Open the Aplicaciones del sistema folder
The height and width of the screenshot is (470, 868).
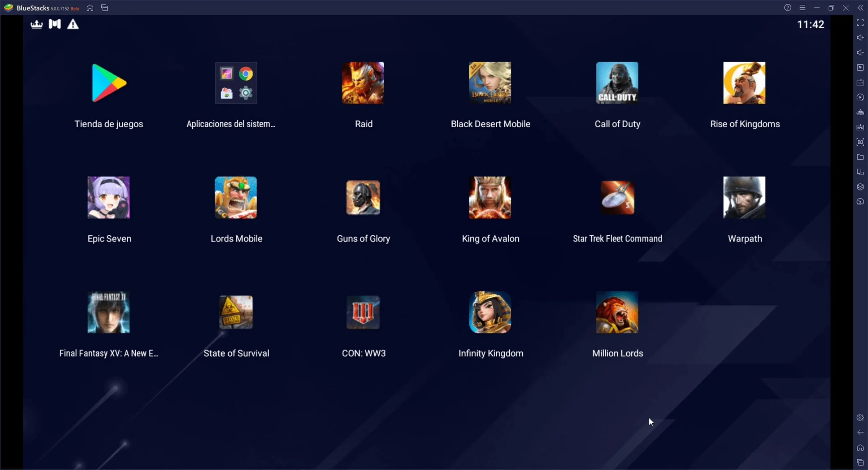click(236, 83)
